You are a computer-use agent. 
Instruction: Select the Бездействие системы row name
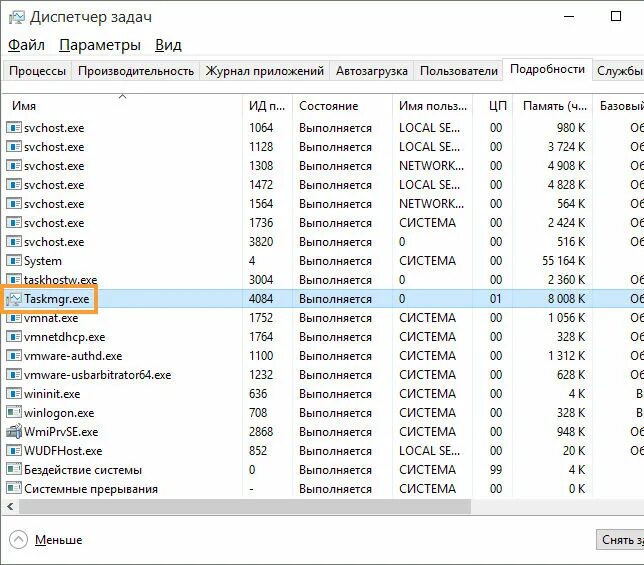click(83, 470)
